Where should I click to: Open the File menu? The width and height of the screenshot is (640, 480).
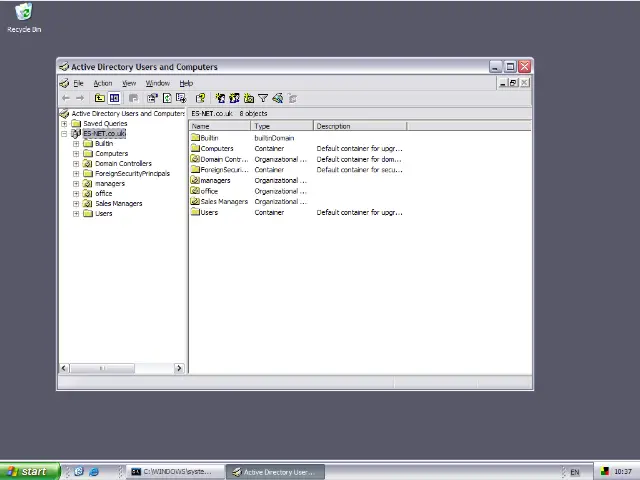[x=78, y=83]
